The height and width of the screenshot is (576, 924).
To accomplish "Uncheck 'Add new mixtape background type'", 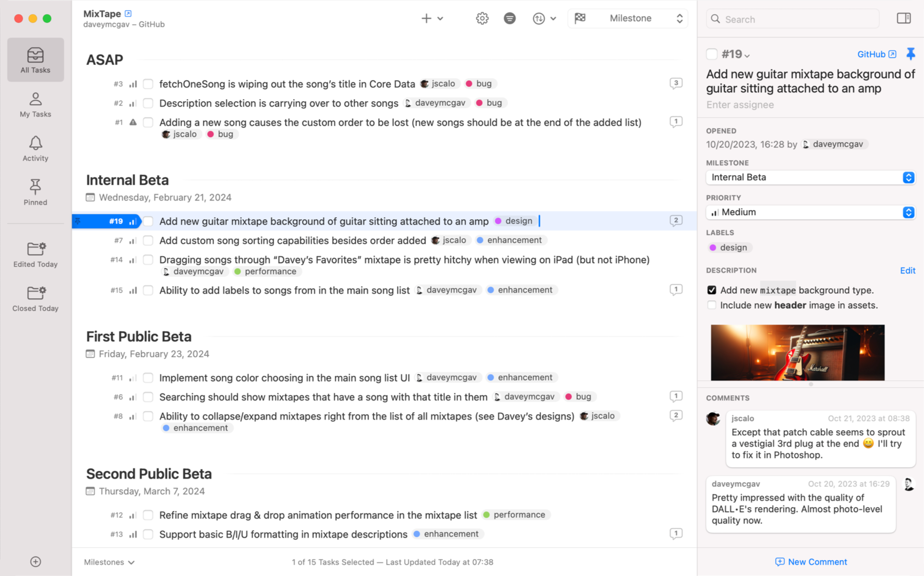I will 712,290.
